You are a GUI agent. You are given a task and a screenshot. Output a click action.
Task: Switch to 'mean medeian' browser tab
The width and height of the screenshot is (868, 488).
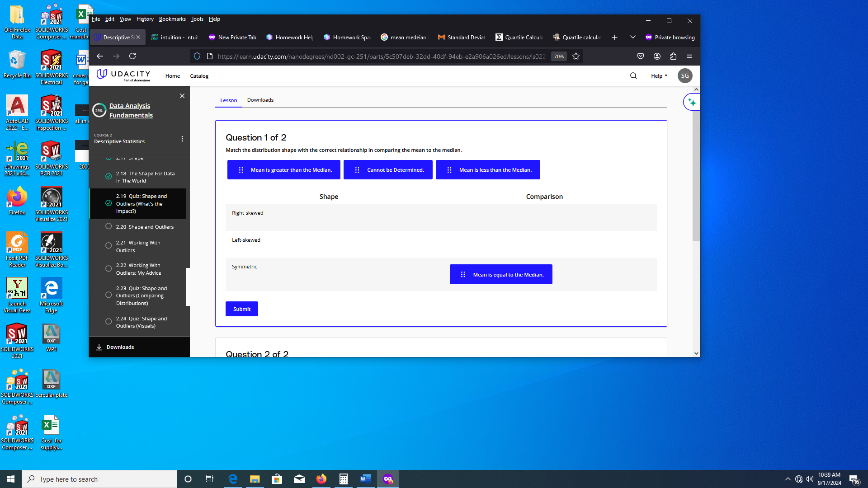pos(404,38)
